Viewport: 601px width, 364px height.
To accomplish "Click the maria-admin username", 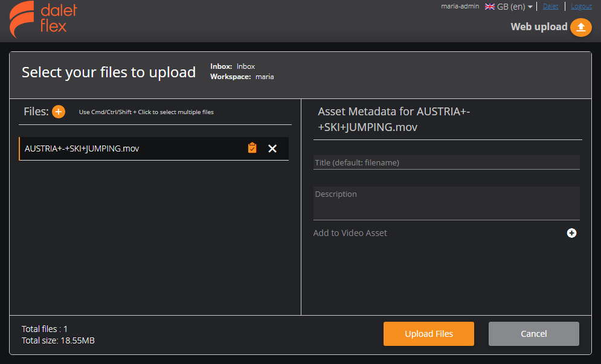I will 460,6.
